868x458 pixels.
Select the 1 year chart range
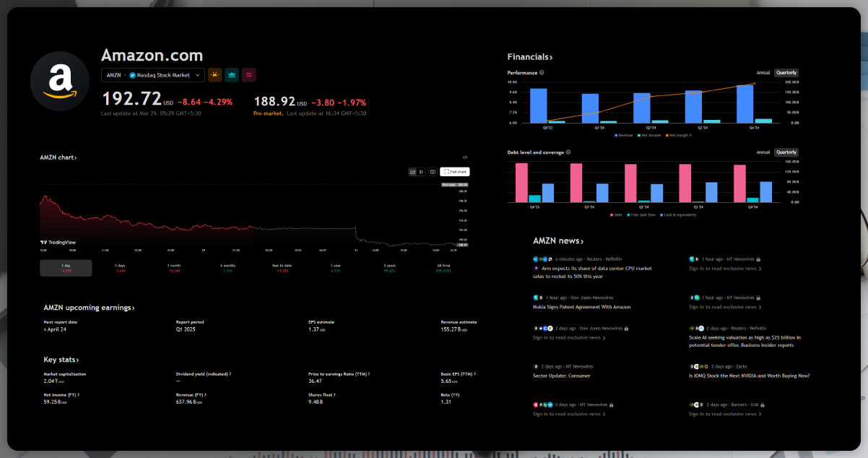tap(336, 268)
